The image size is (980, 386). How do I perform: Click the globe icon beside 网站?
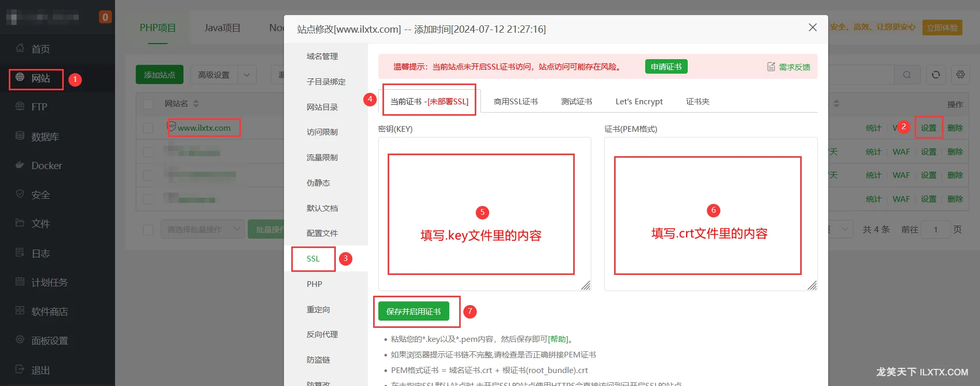click(x=20, y=77)
